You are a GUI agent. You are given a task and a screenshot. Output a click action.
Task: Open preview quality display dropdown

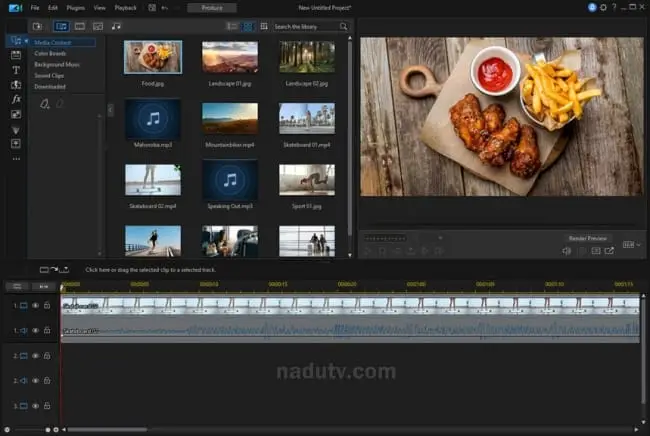coord(632,245)
